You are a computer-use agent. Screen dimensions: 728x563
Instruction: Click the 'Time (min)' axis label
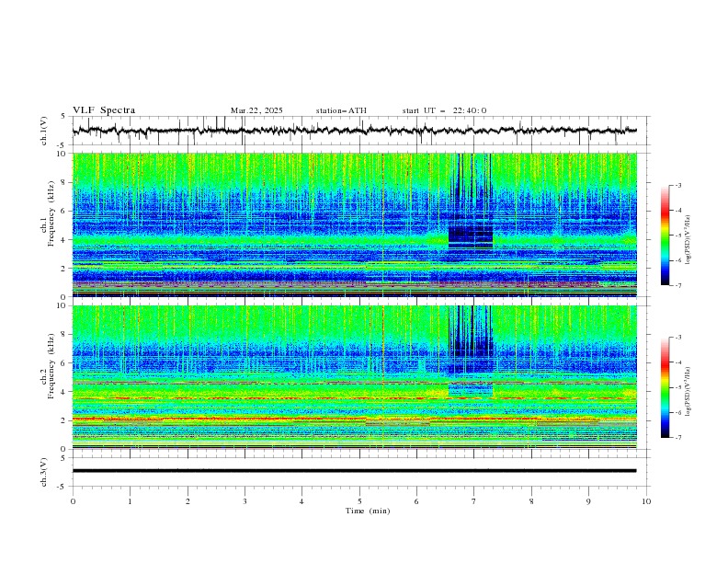pyautogui.click(x=368, y=511)
